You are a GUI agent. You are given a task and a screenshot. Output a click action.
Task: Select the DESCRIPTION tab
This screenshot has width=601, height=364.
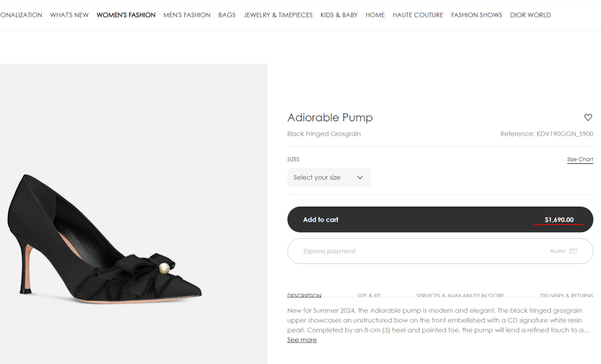tap(304, 295)
